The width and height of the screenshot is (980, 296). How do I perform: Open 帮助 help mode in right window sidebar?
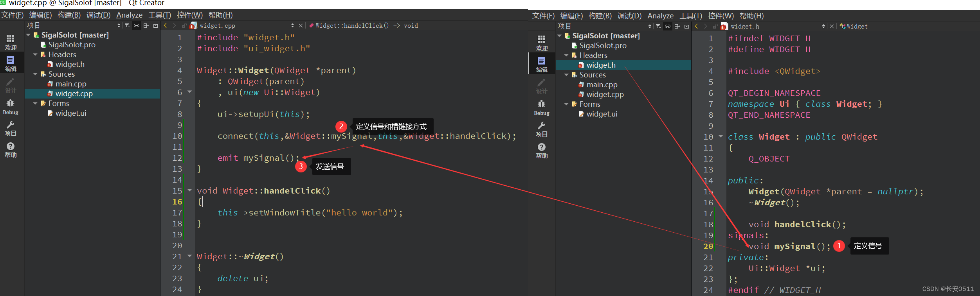[542, 151]
